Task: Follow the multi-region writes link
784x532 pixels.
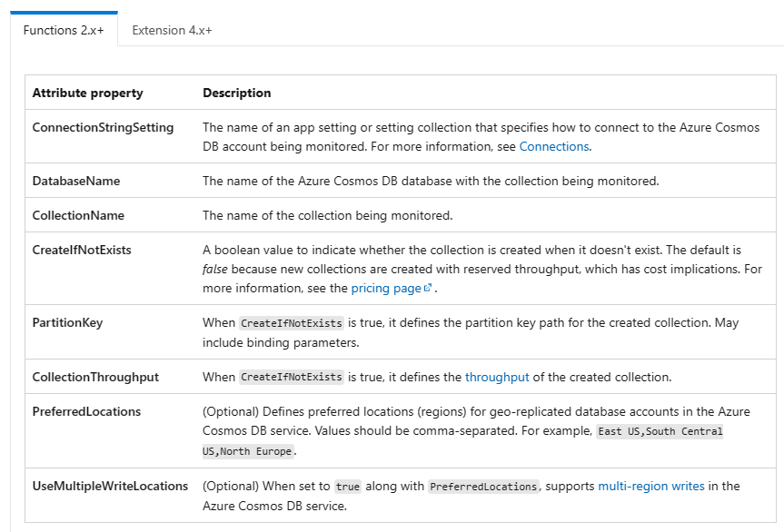Action: coord(651,486)
